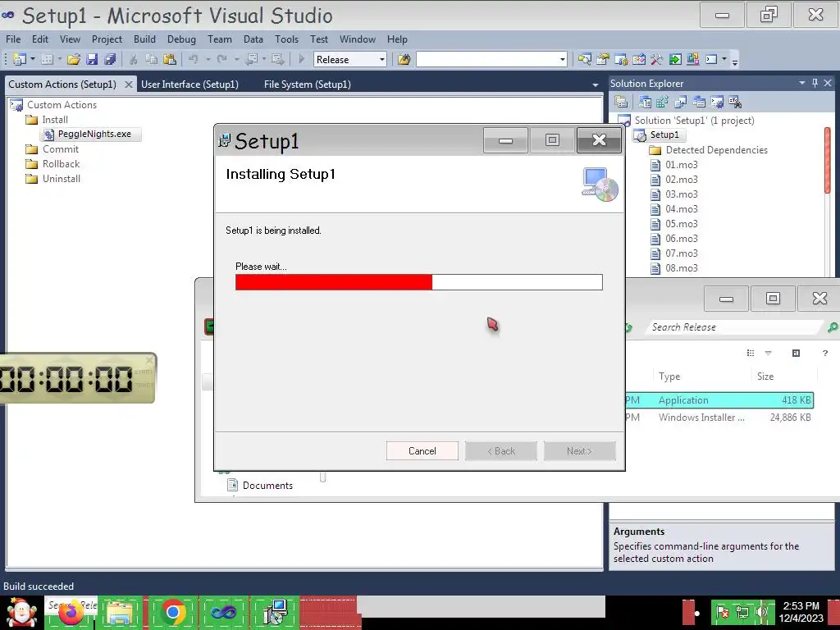This screenshot has height=630, width=840.
Task: Click the Solution Explorer icon in main toolbar
Action: pos(584,59)
